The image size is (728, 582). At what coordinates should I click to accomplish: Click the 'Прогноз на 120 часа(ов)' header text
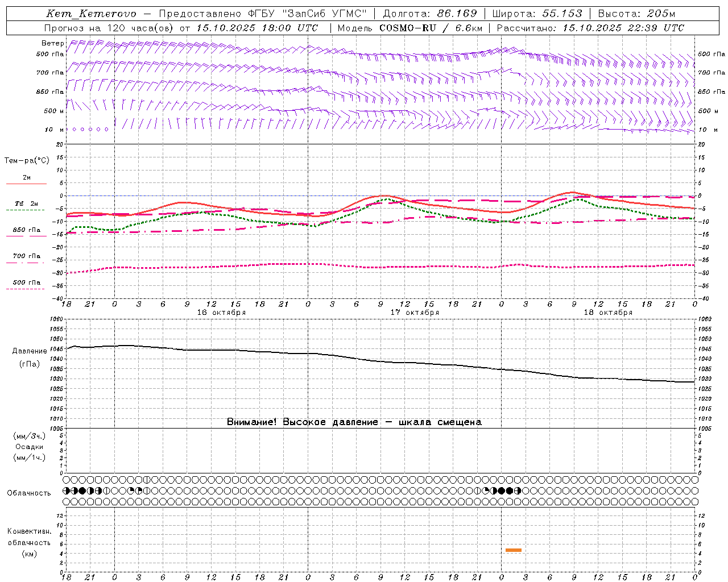tap(110, 28)
